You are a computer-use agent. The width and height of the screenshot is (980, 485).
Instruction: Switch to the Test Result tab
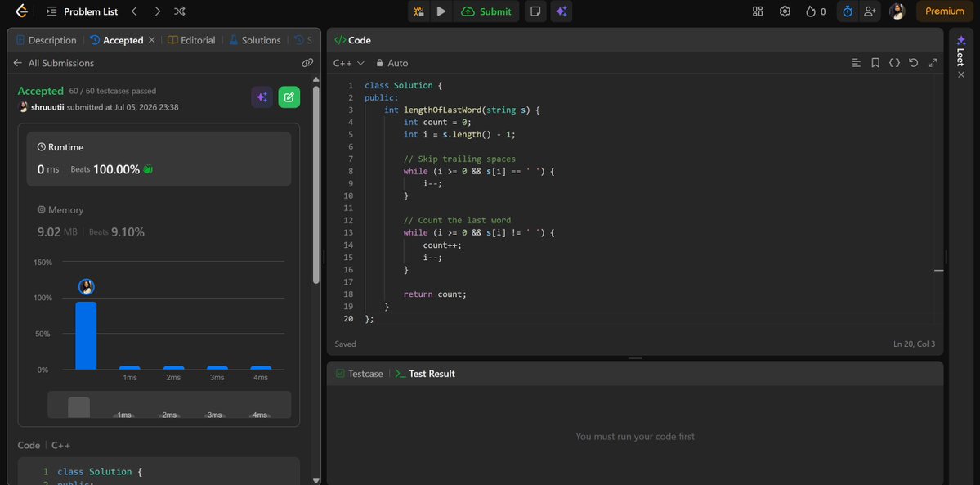point(425,374)
